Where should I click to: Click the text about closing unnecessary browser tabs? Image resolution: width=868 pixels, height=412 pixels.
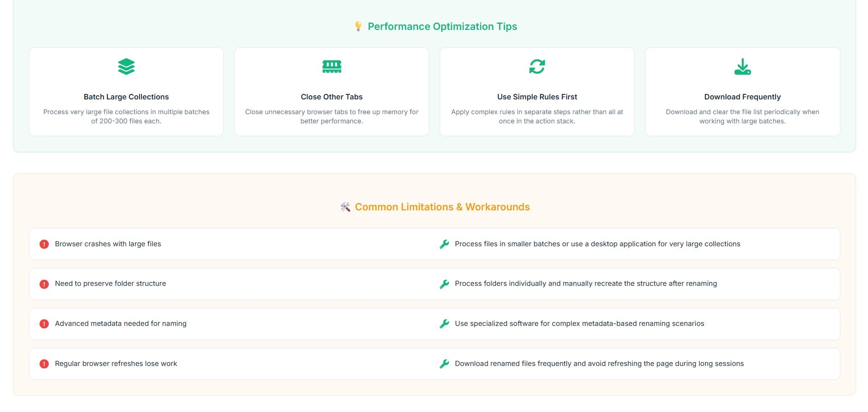332,116
